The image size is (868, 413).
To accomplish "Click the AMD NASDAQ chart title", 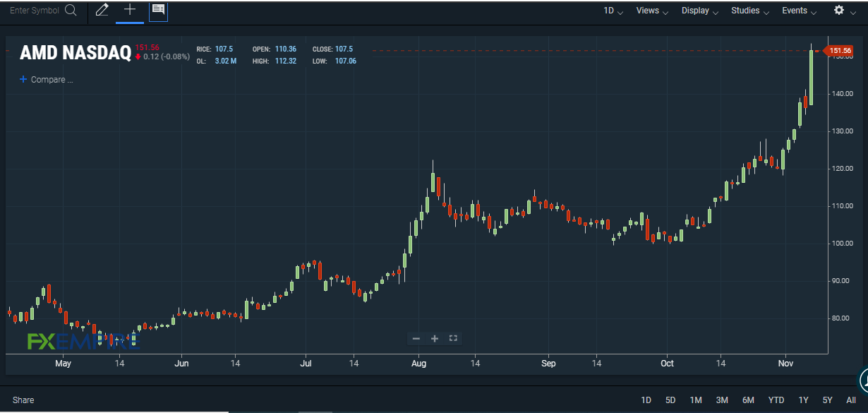I will (x=75, y=53).
